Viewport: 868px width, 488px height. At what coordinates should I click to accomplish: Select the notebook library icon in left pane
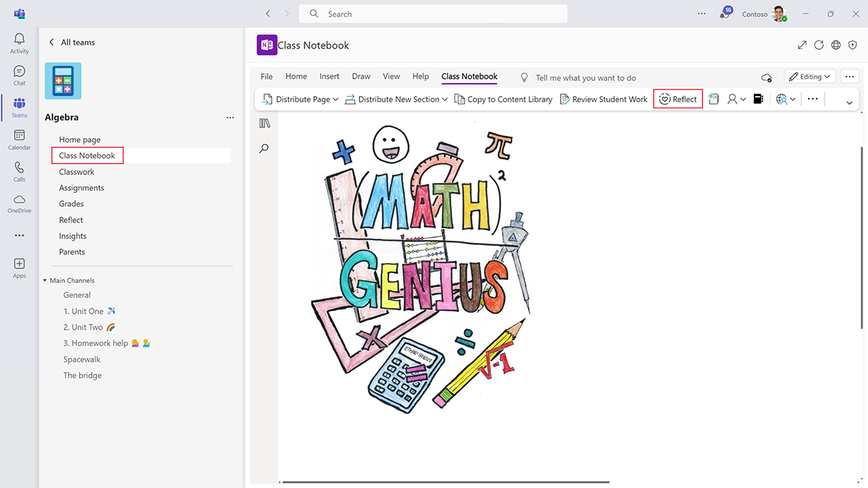tap(264, 123)
